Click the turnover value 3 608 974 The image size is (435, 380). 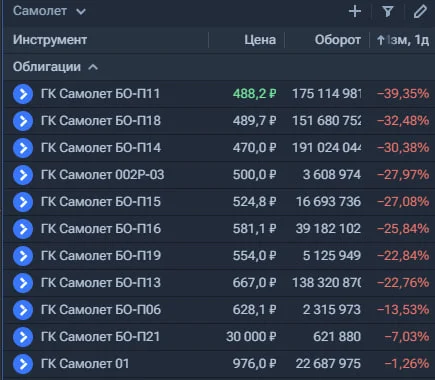click(332, 175)
